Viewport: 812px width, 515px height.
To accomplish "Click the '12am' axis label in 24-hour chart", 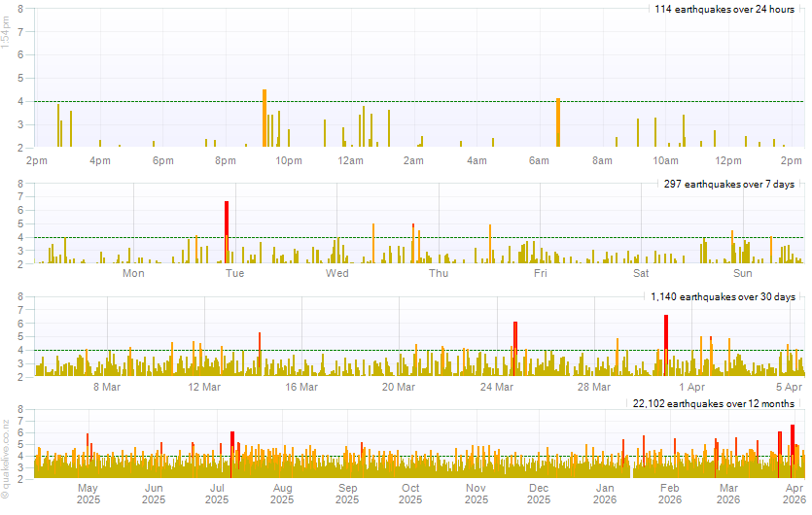I will tap(351, 160).
